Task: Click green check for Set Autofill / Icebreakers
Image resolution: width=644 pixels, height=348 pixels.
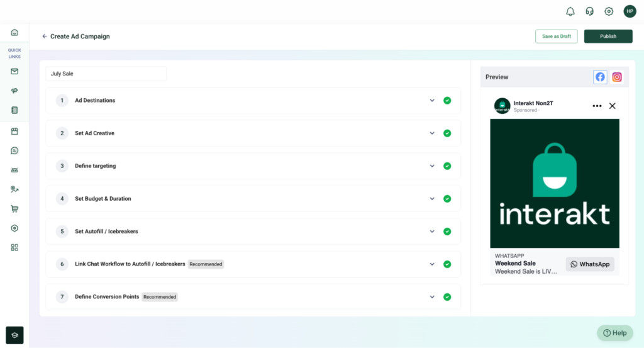Action: [x=447, y=232]
